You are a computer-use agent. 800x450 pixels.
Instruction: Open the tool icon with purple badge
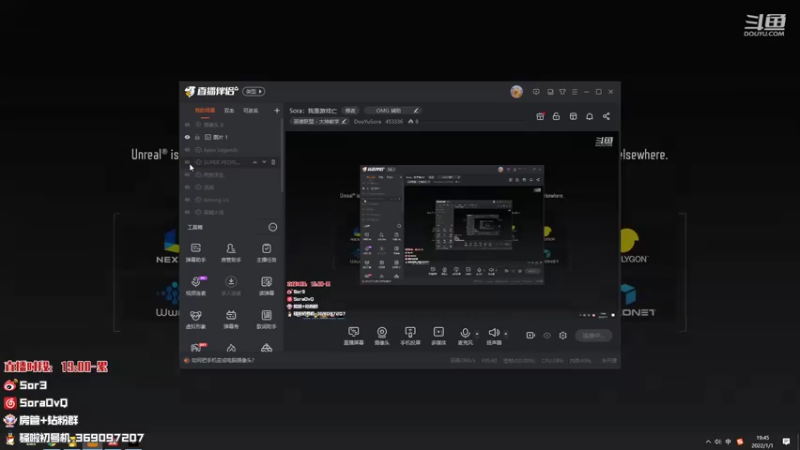[x=196, y=286]
